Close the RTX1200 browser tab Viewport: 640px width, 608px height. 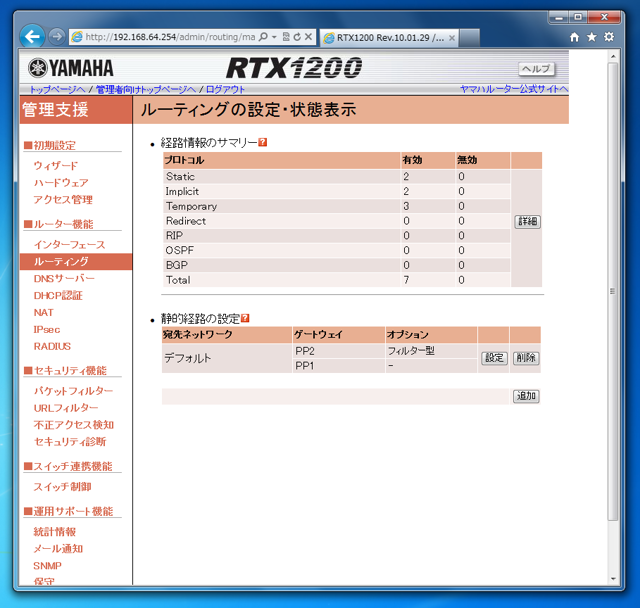pyautogui.click(x=452, y=38)
